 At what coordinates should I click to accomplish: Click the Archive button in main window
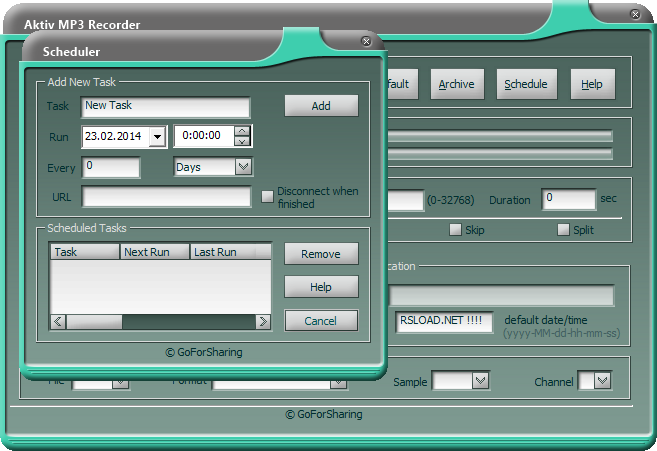coord(457,84)
